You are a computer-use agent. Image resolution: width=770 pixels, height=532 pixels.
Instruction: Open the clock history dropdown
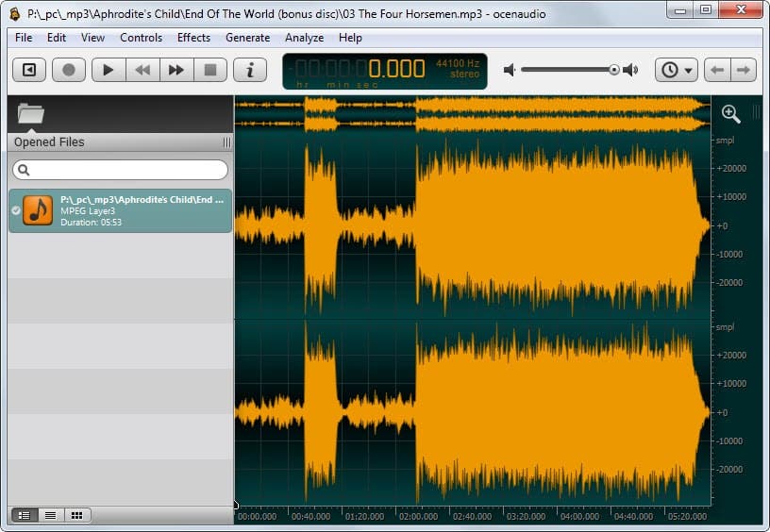tap(677, 70)
